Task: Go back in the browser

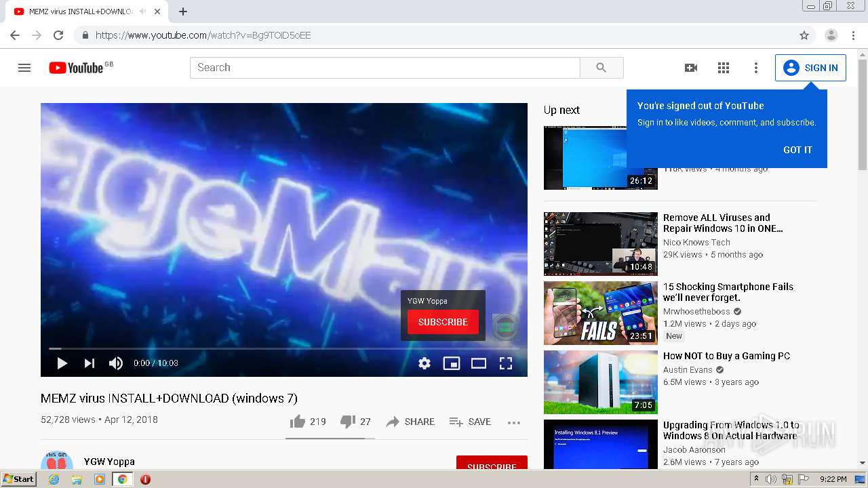Action: pos(15,35)
